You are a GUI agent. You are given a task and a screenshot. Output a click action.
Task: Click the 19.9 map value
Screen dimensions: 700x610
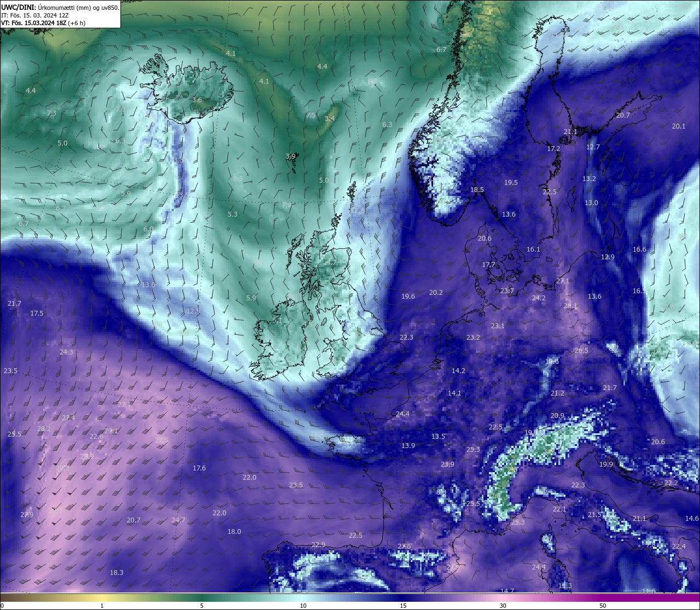tap(606, 464)
